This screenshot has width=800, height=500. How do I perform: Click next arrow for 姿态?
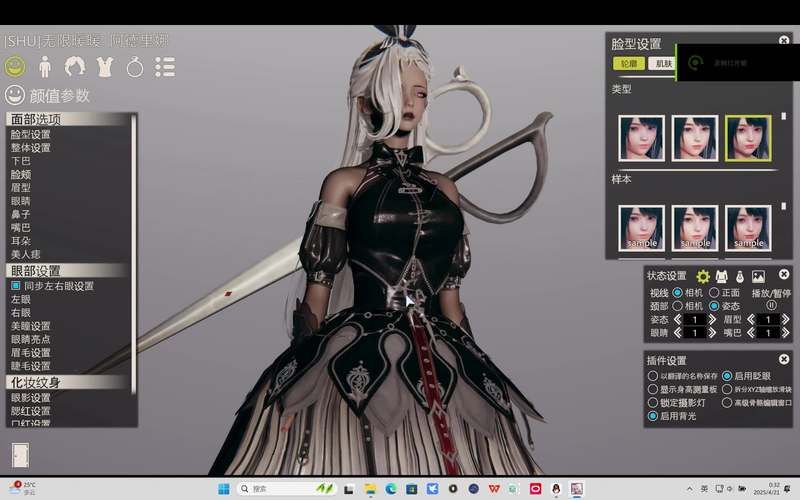pos(712,319)
